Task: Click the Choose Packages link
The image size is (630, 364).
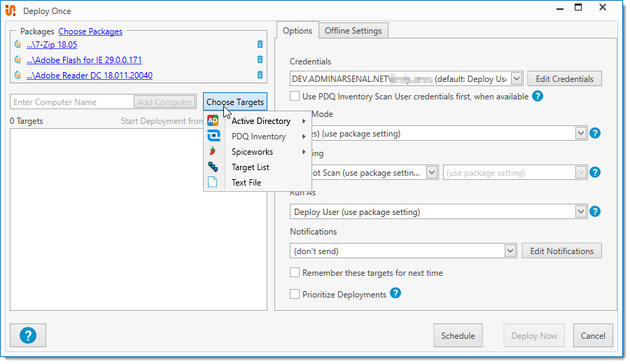Action: coord(90,31)
